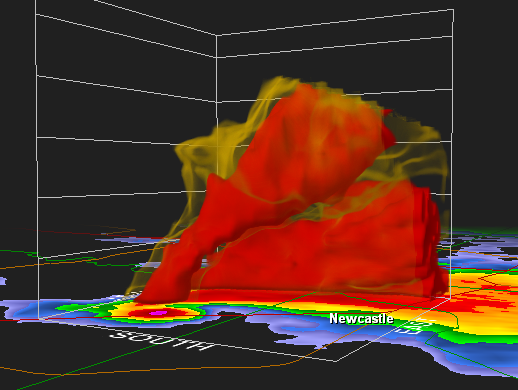Click the top center corner of wireframe box
Screen dimensions: 518x390
[216, 35]
